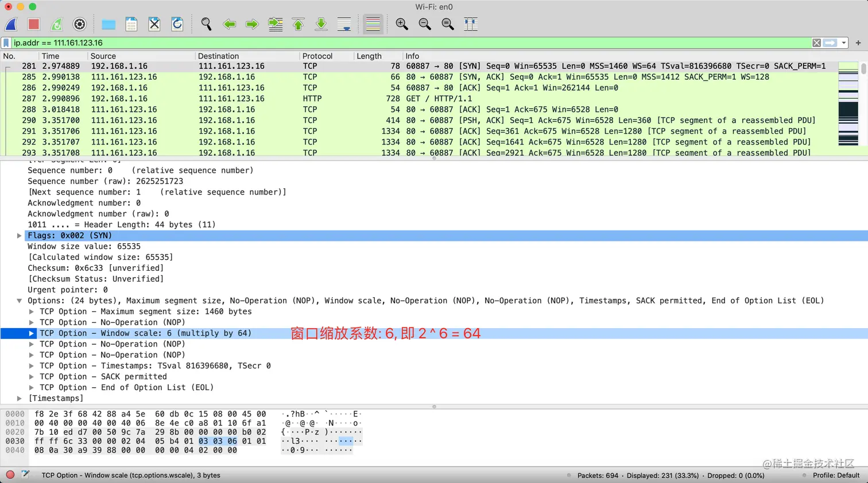Close this capture file icon

tap(154, 24)
